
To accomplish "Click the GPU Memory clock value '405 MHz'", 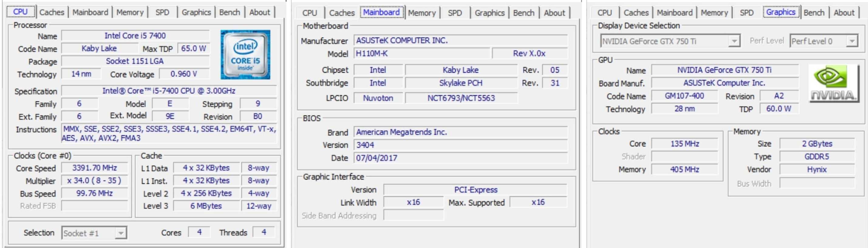I will pos(684,169).
